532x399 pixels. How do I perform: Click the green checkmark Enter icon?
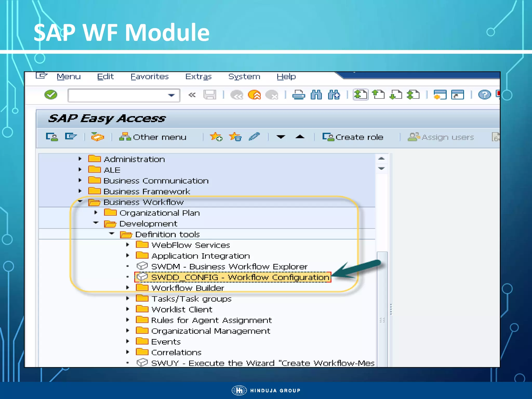(x=51, y=95)
